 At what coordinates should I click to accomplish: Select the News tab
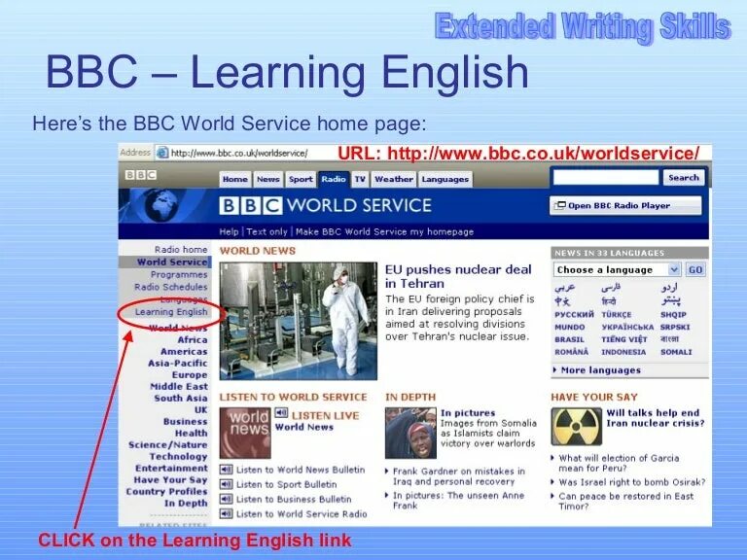click(268, 180)
